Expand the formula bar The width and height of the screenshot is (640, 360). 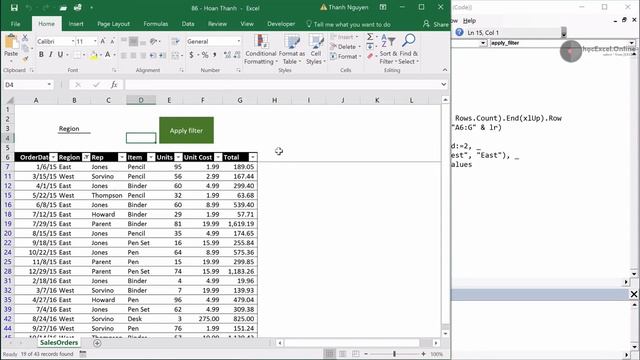click(x=444, y=84)
